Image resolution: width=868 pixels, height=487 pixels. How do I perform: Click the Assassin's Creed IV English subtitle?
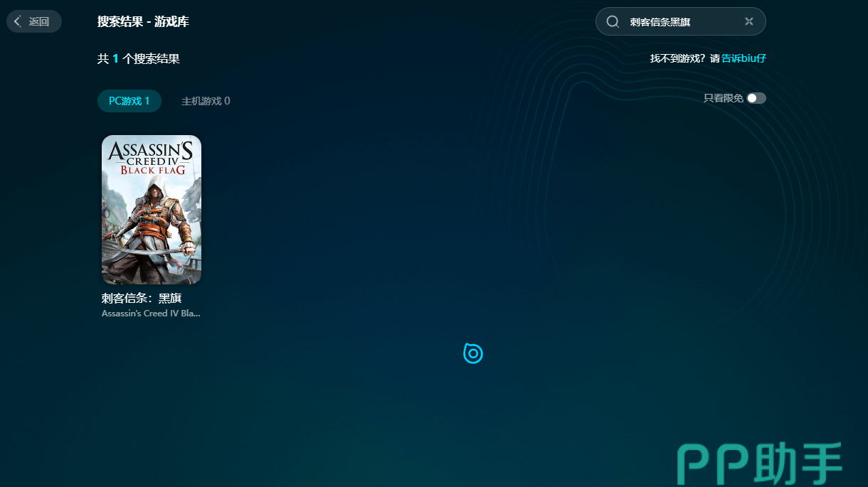point(151,314)
